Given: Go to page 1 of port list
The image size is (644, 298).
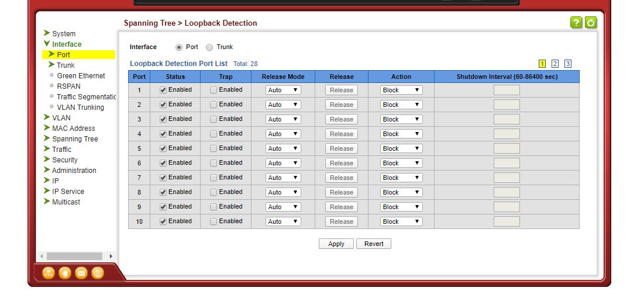Looking at the screenshot, I should click(x=542, y=64).
